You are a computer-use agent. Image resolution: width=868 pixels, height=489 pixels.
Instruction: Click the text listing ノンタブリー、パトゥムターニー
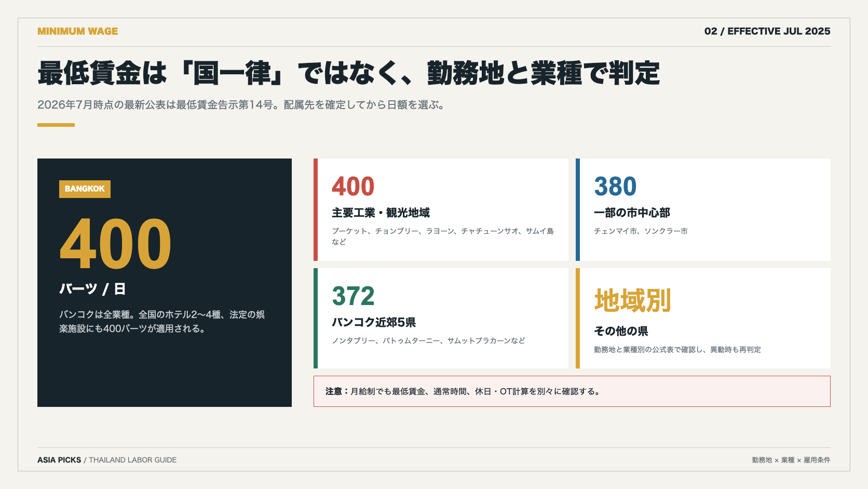click(428, 341)
